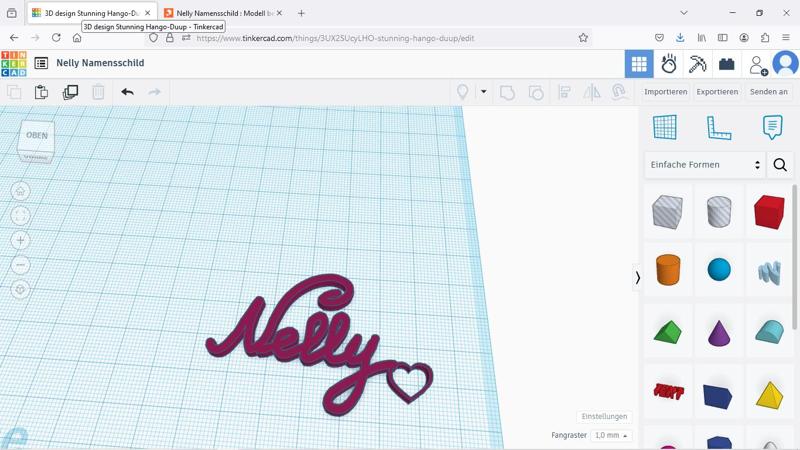Click the fit all in view icon

tap(20, 216)
